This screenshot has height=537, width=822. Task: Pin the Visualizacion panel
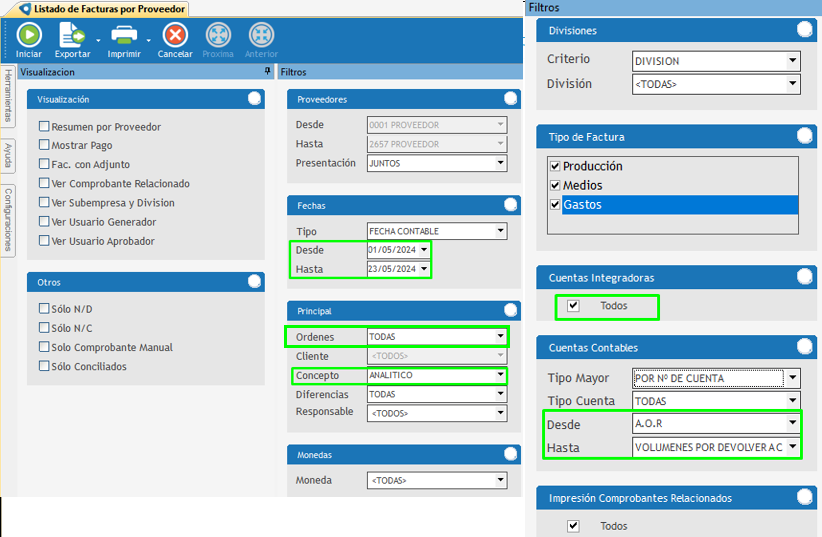[x=267, y=72]
